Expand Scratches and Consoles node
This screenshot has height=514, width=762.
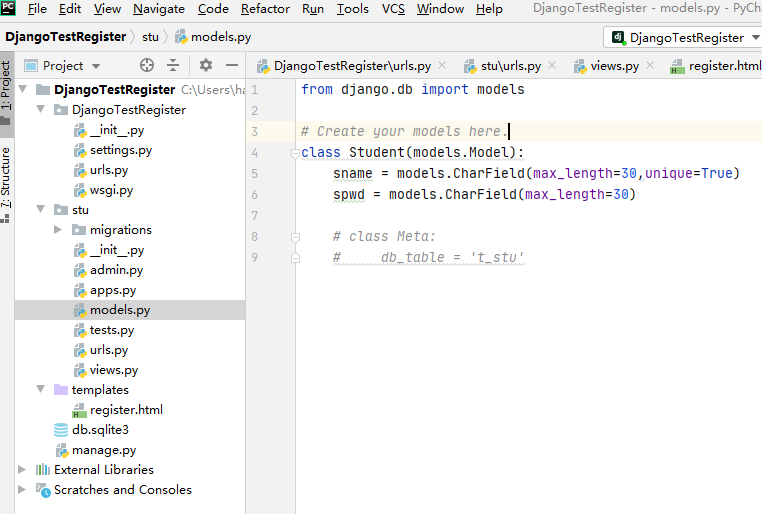[23, 490]
